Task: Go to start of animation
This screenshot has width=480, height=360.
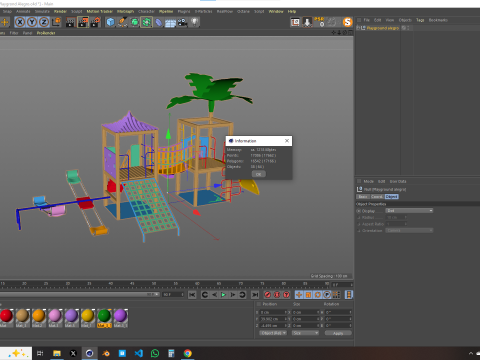Action: [192, 295]
